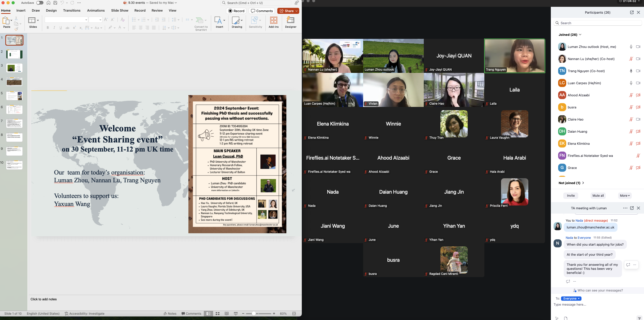Pop out the Participants panel
The height and width of the screenshot is (320, 644).
click(632, 12)
